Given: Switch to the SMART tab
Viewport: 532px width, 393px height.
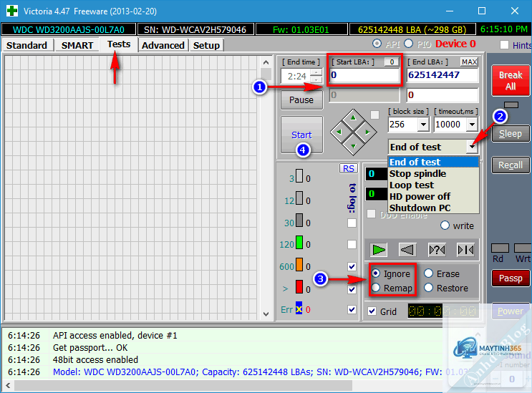Looking at the screenshot, I should pos(77,45).
